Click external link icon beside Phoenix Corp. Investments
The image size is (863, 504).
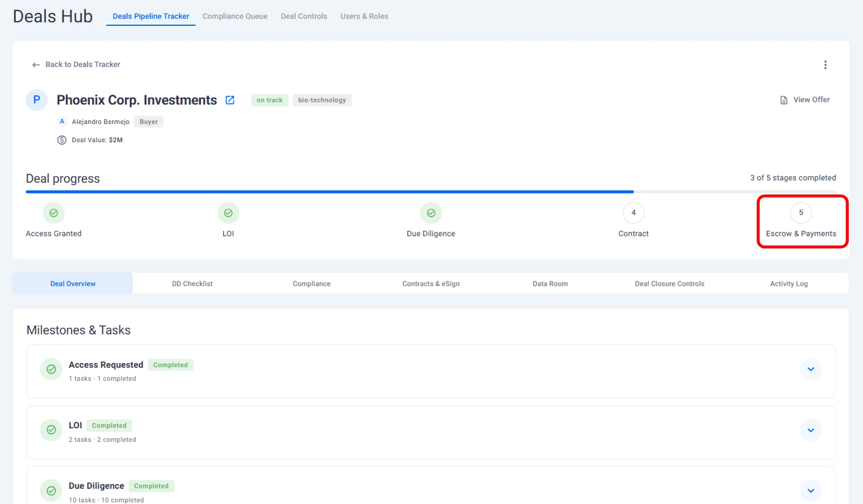[x=230, y=100]
